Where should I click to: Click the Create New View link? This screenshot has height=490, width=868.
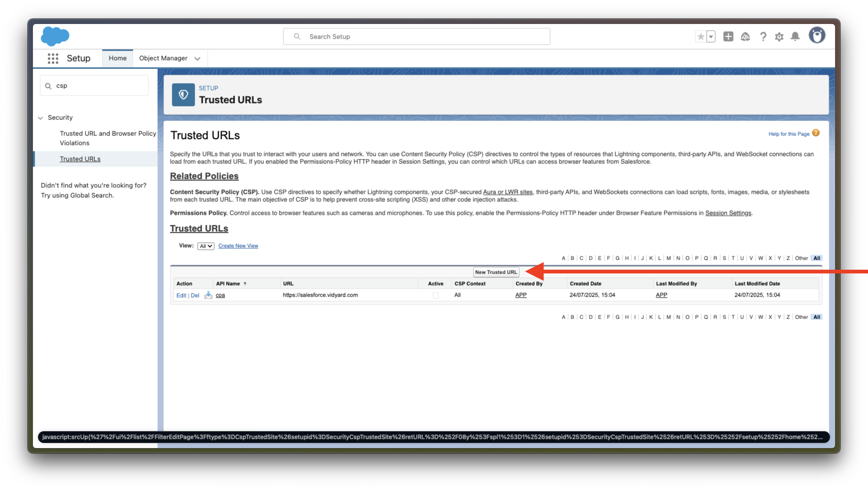[238, 246]
